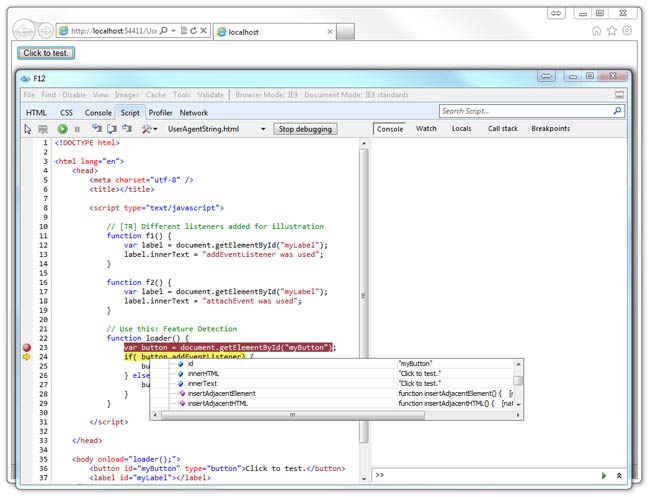Screen dimensions: 650x497
Task: Switch to the CSS tab
Action: pyautogui.click(x=66, y=113)
